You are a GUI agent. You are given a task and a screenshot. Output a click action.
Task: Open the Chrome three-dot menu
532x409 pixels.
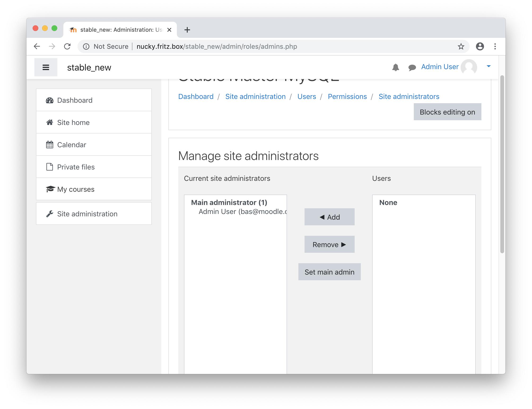[x=495, y=46]
